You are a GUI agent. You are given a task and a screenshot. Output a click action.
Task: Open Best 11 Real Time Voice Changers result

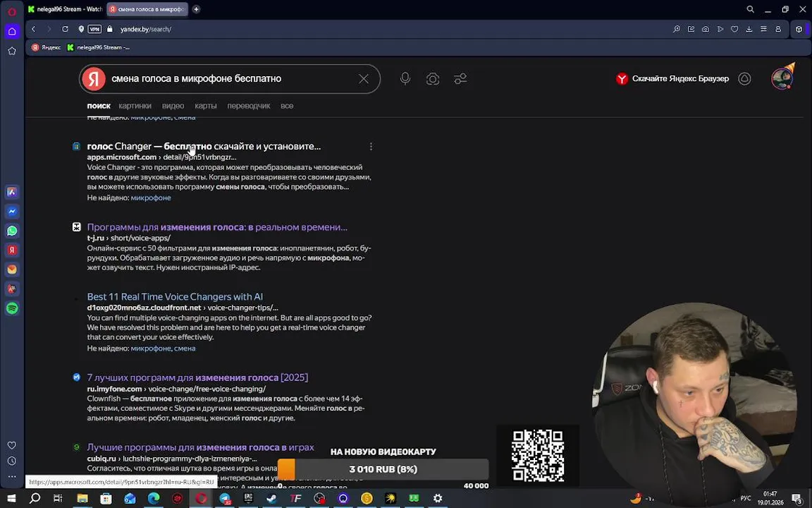point(175,296)
